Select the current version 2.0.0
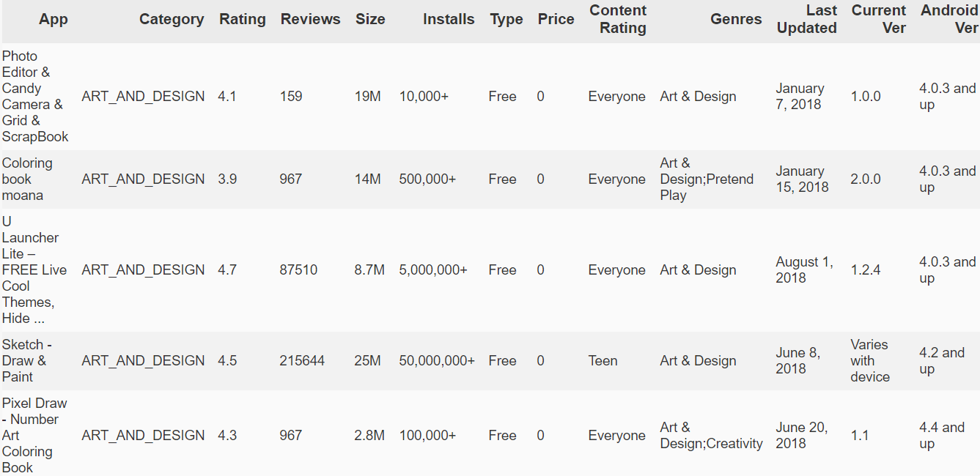Screen dimensions: 980x476 click(x=866, y=179)
